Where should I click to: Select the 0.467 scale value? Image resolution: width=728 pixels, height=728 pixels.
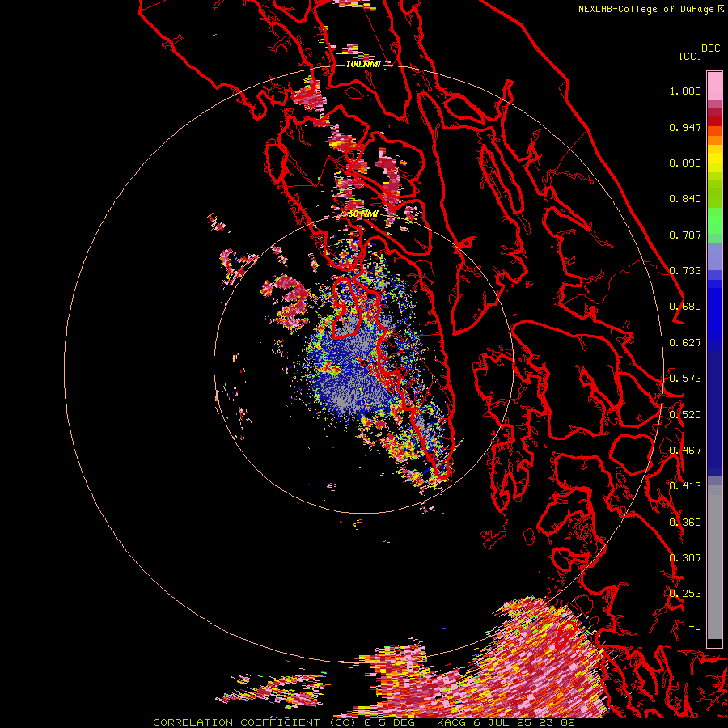click(x=685, y=451)
